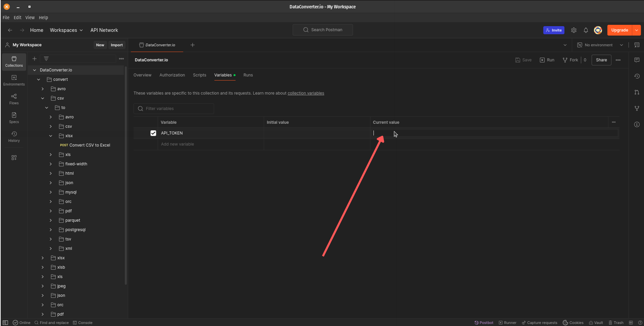Open collection more actions ellipsis near Share

point(618,60)
